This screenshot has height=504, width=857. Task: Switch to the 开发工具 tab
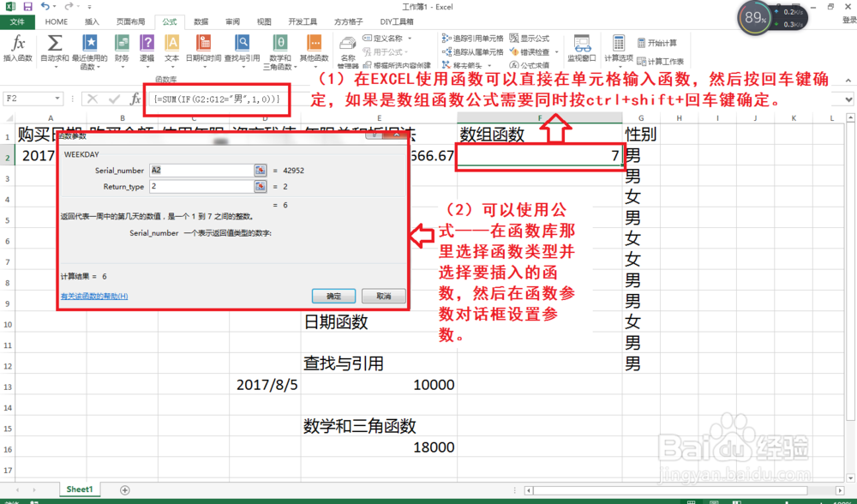[x=303, y=22]
